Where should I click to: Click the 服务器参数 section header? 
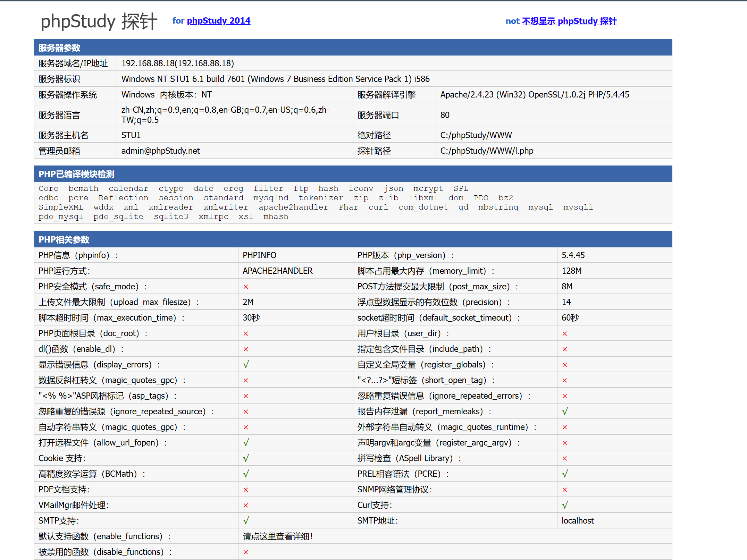(x=59, y=48)
